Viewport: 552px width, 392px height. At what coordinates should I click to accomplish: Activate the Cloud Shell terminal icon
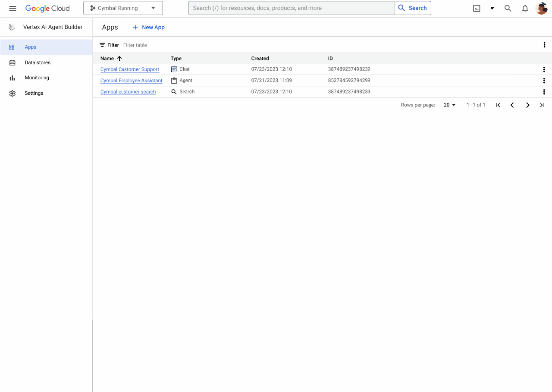point(477,8)
